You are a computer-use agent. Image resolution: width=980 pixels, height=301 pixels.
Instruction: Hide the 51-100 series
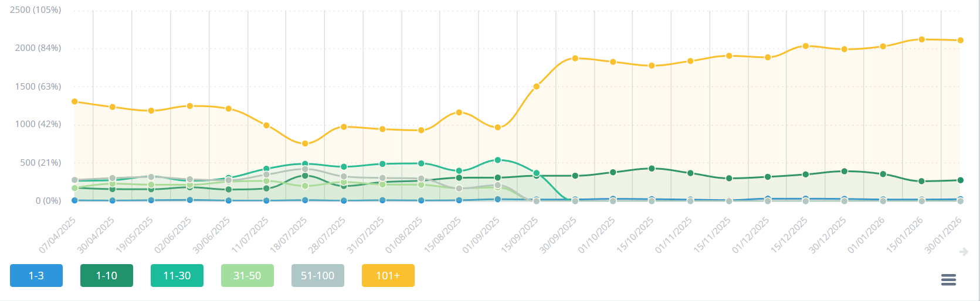(318, 276)
